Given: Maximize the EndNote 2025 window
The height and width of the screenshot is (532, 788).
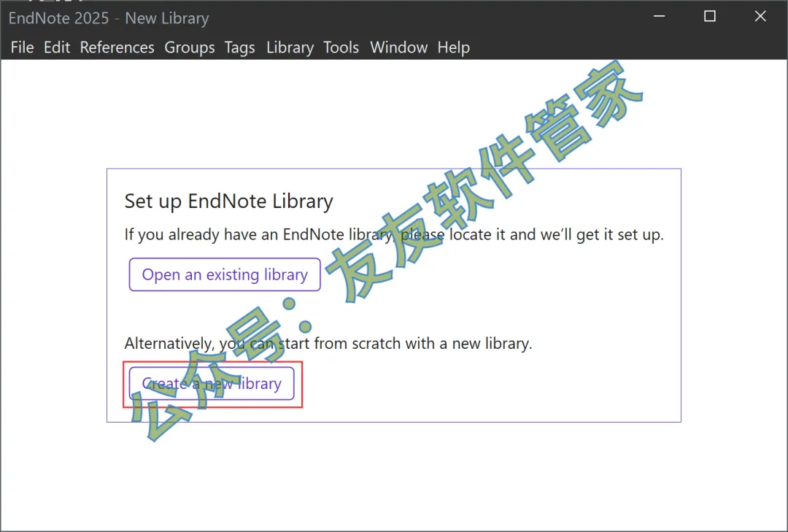Looking at the screenshot, I should coord(710,17).
